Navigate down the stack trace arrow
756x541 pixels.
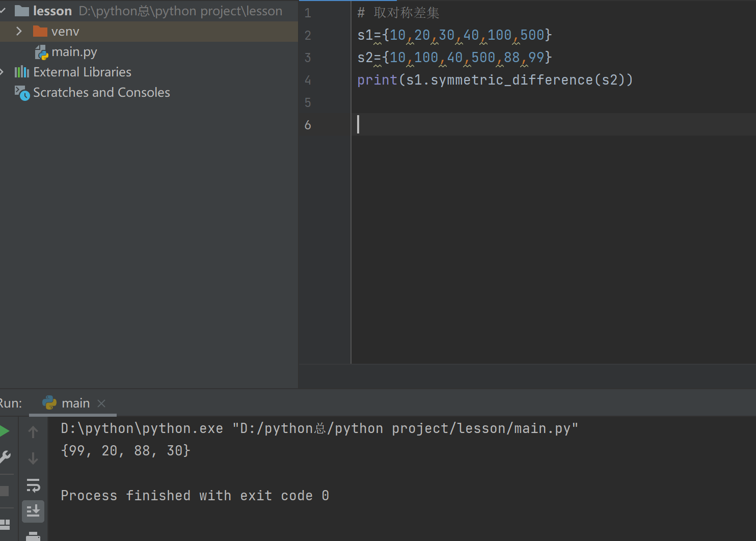point(33,458)
